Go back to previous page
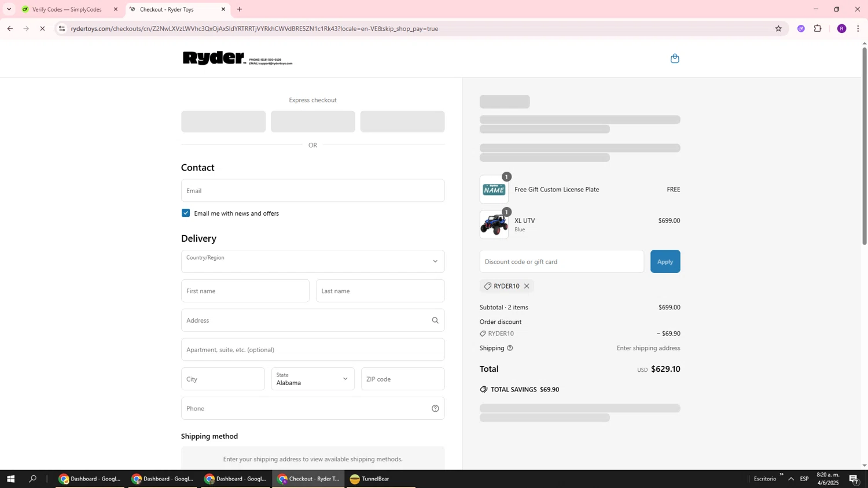The image size is (868, 488). [x=10, y=28]
